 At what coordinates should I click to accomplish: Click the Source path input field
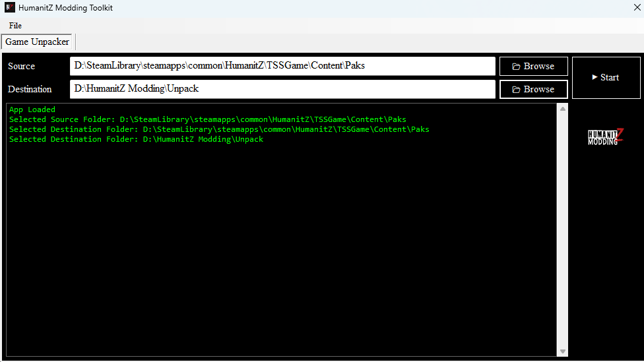pos(282,66)
